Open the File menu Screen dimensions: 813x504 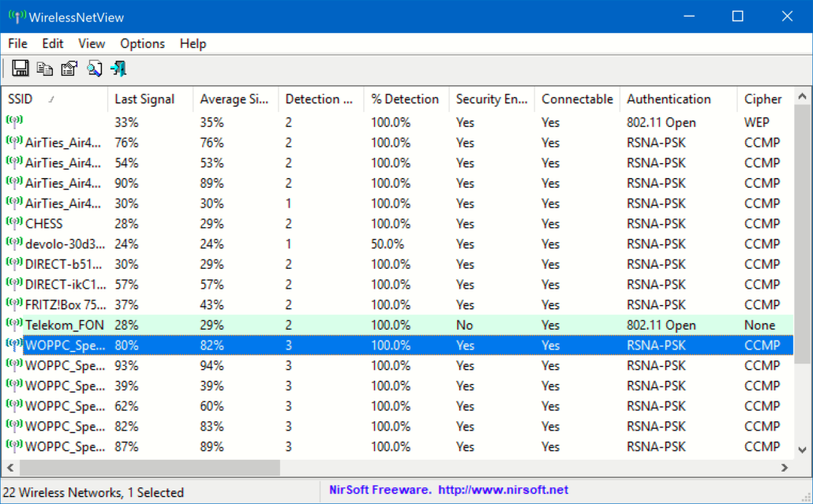[x=17, y=43]
